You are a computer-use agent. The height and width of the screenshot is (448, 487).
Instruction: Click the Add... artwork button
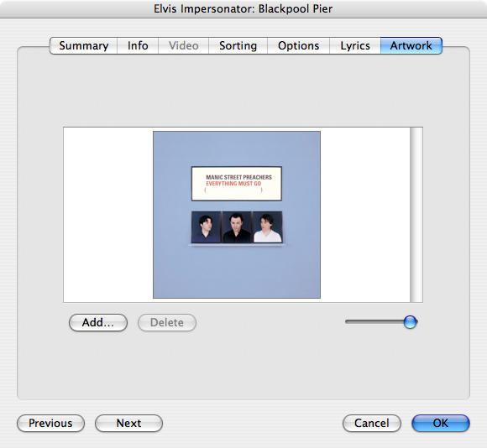[x=98, y=322]
